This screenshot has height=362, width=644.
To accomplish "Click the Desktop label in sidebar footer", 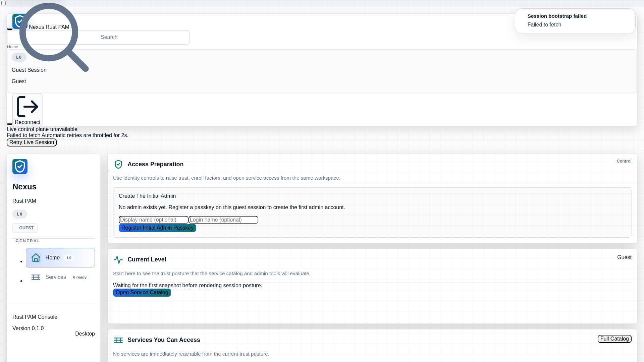I will click(85, 334).
